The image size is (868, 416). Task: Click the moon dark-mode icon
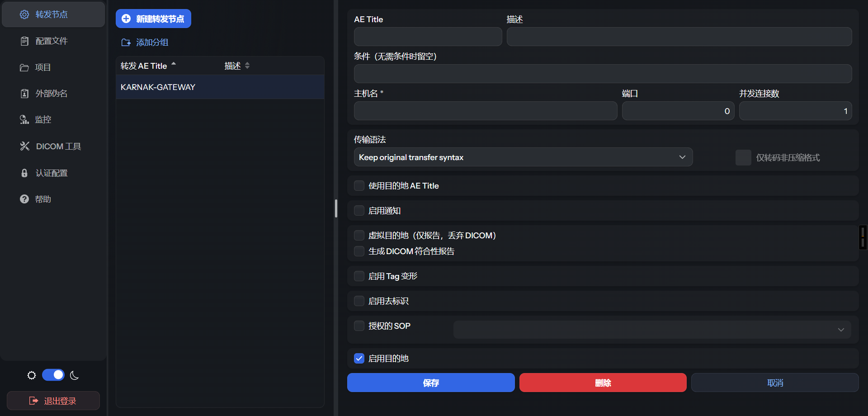point(75,375)
